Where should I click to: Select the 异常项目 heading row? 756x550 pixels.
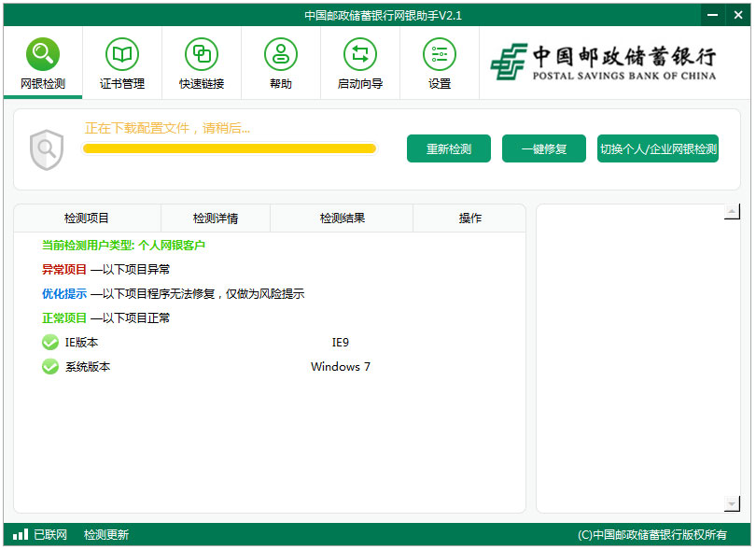(106, 269)
